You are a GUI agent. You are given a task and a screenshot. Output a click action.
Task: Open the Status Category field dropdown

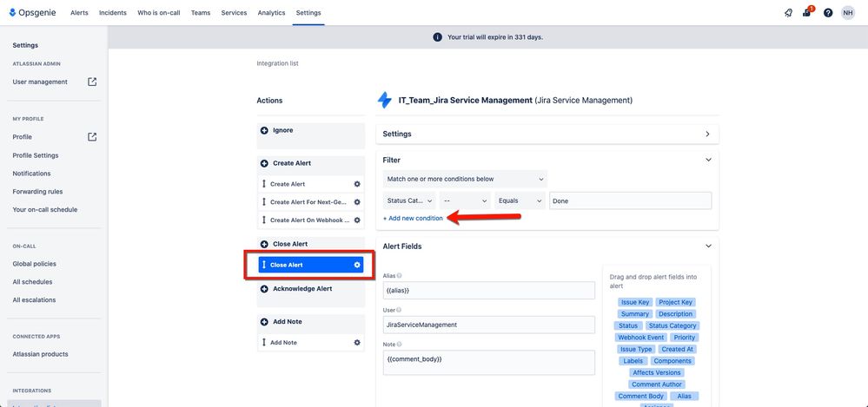[409, 200]
